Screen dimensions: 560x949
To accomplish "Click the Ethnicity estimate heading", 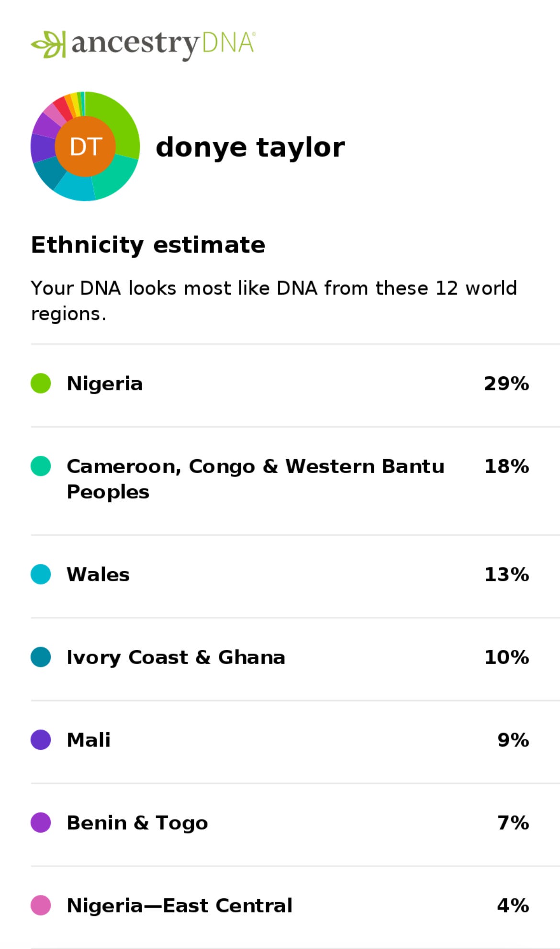I will (148, 245).
